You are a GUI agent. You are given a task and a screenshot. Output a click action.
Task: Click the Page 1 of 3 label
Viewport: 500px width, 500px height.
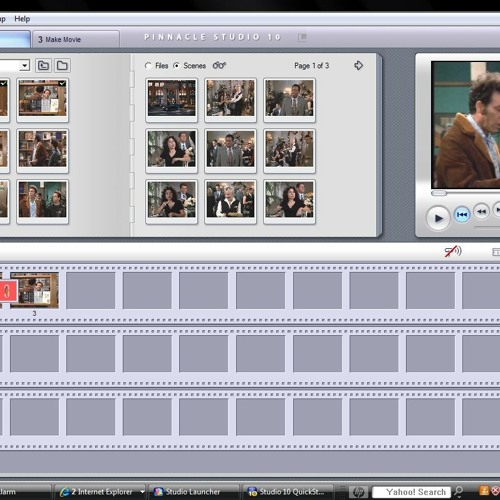(x=311, y=66)
